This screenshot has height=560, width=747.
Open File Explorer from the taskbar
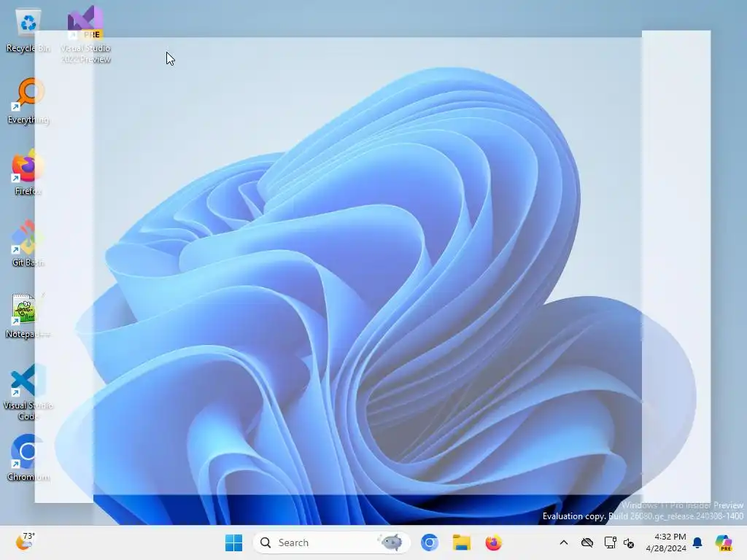pos(461,542)
